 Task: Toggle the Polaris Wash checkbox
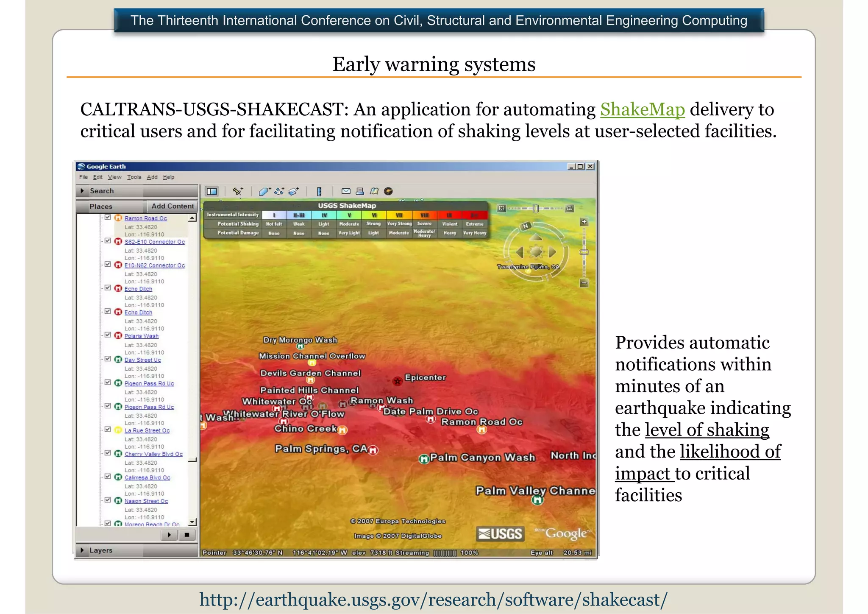[x=108, y=335]
